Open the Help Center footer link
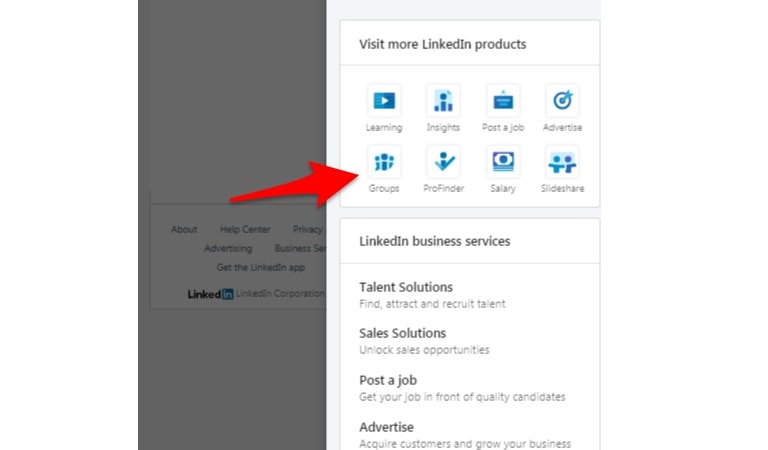The image size is (768, 450). pos(245,229)
